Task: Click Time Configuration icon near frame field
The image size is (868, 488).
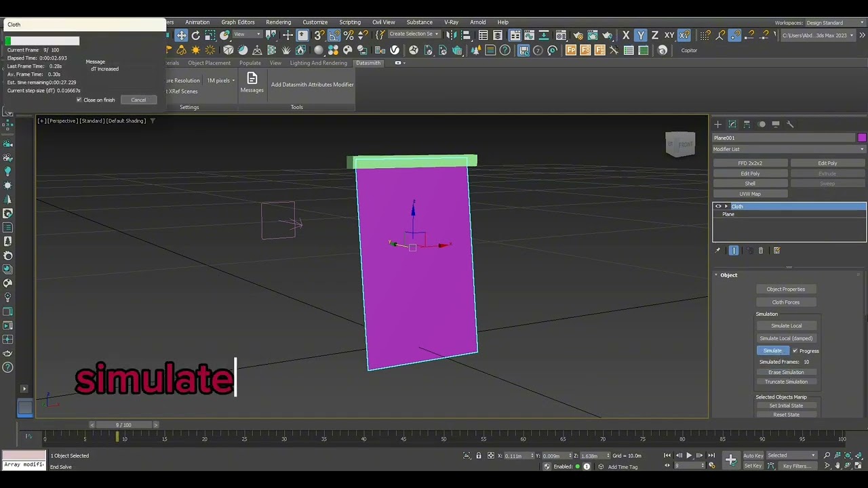Action: [x=711, y=466]
